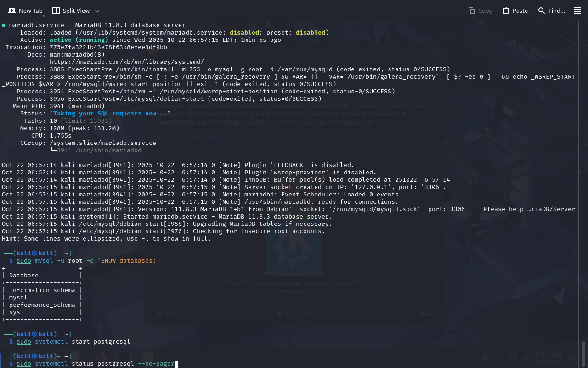Click the scrollbar track above the handle
The height and width of the screenshot is (368, 588).
[583, 184]
